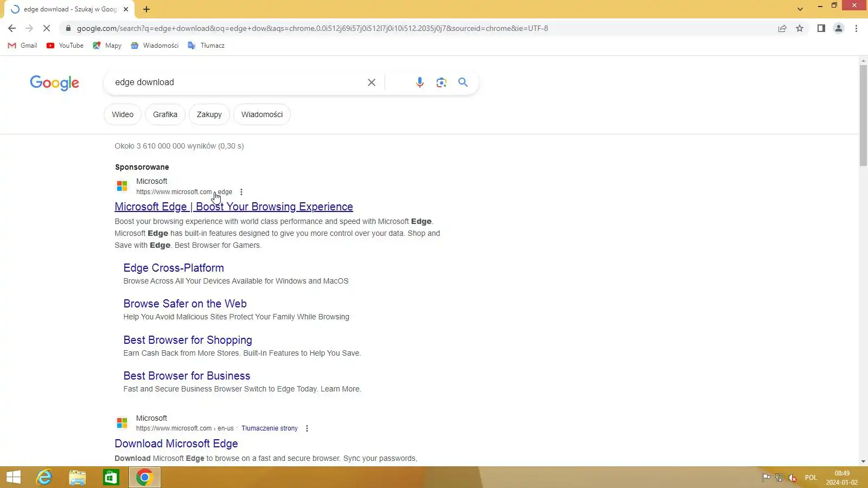
Task: Open Browse Safer on the Web link
Action: pos(185,304)
